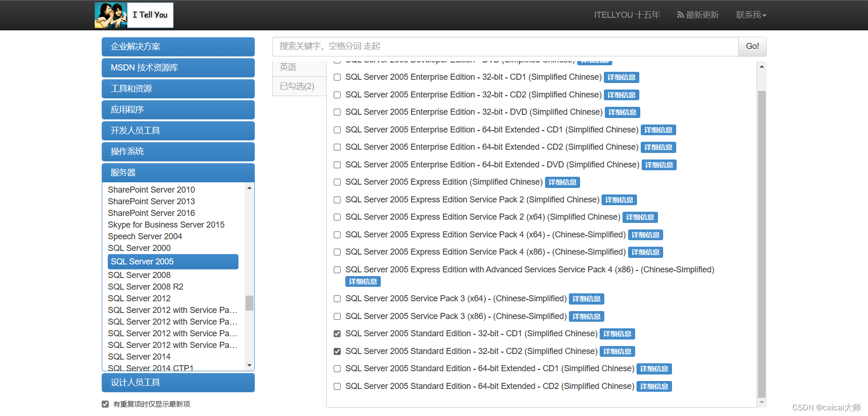Uncheck Standard Edition 32-bit CD1 checkbox
This screenshot has width=868, height=416.
click(337, 334)
